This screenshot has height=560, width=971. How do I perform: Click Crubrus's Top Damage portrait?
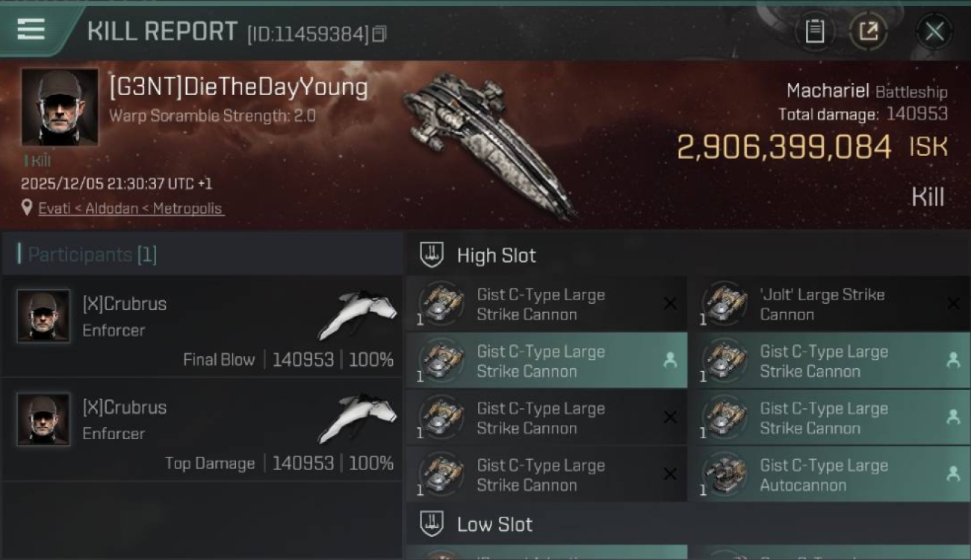click(x=43, y=419)
